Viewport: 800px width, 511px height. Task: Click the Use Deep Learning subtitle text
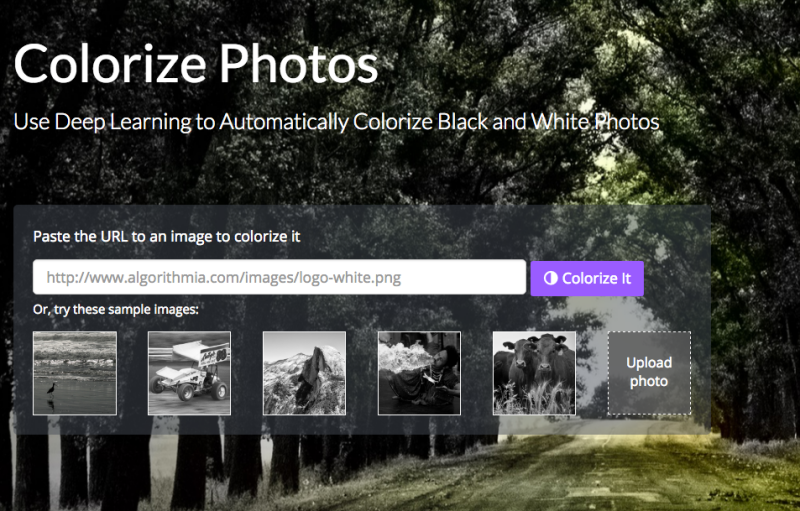(x=337, y=121)
